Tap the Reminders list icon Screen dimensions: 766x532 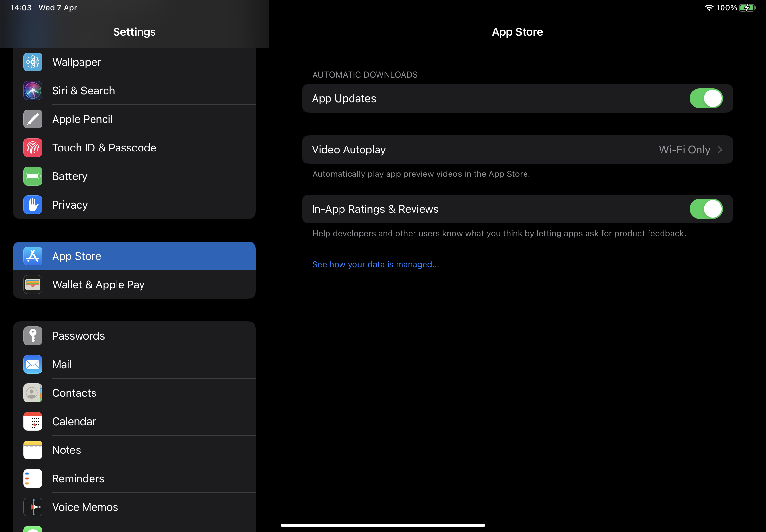[33, 478]
